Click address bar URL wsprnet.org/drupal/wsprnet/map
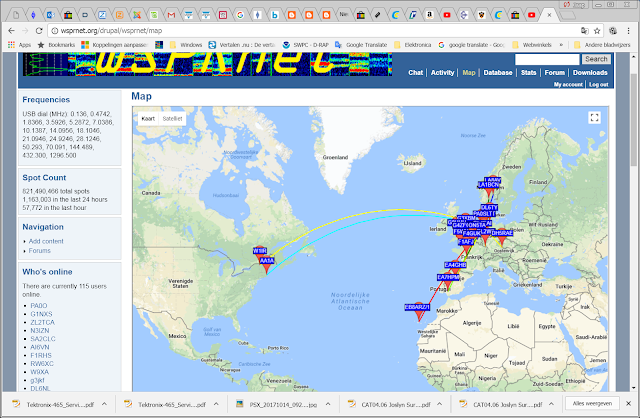The width and height of the screenshot is (640, 418). [x=111, y=31]
